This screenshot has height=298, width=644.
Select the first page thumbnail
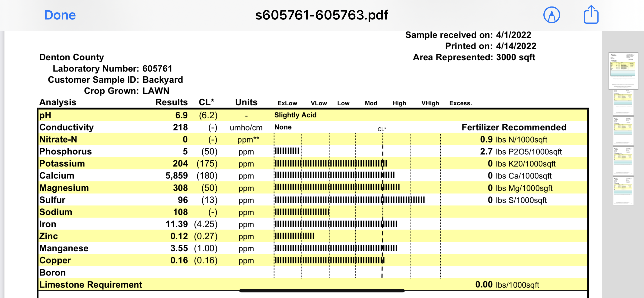tap(623, 71)
